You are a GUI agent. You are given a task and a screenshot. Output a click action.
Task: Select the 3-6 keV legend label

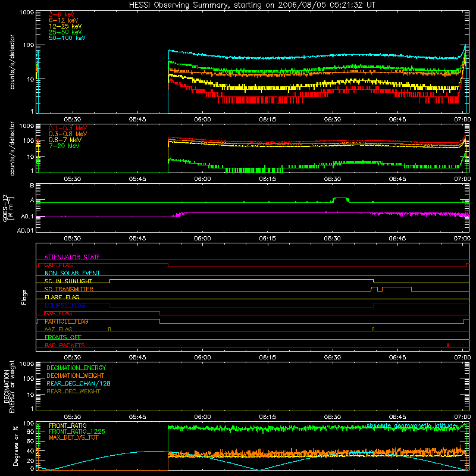[x=61, y=14]
